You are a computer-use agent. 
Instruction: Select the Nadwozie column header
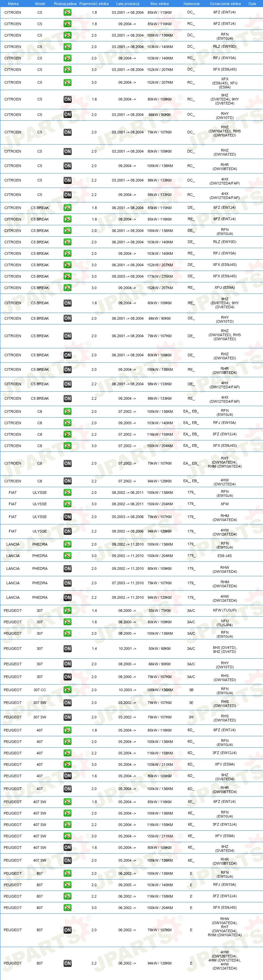(191, 4)
